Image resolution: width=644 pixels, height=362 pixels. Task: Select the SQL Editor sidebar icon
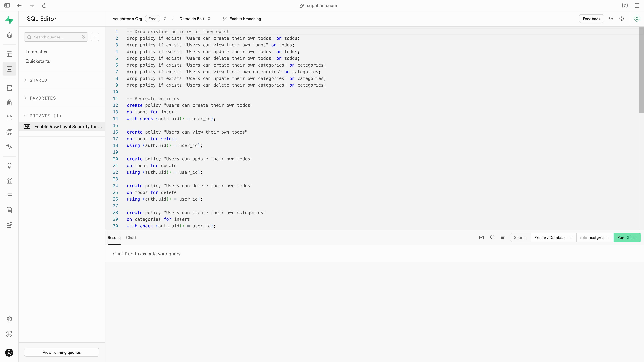[x=9, y=69]
